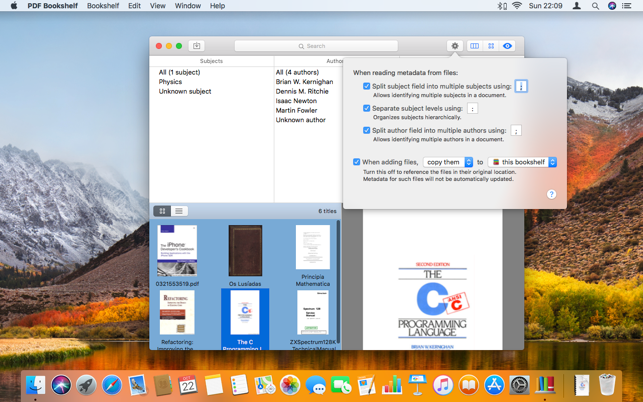Open FaceTime in the Dock
This screenshot has width=643, height=402.
click(x=341, y=386)
